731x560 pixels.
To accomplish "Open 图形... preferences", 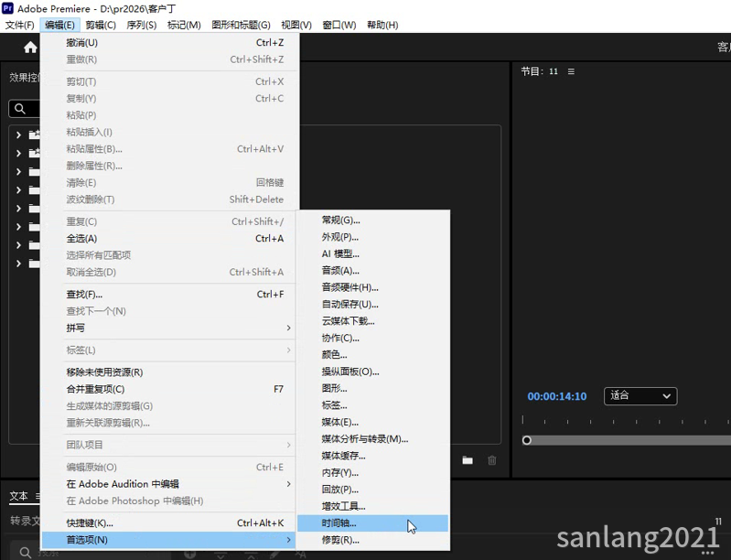I will pyautogui.click(x=373, y=388).
